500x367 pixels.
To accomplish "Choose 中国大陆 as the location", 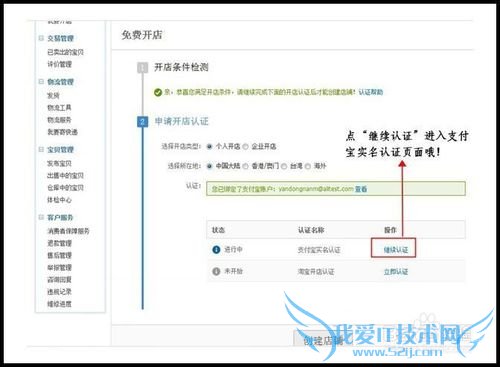I will pyautogui.click(x=209, y=166).
